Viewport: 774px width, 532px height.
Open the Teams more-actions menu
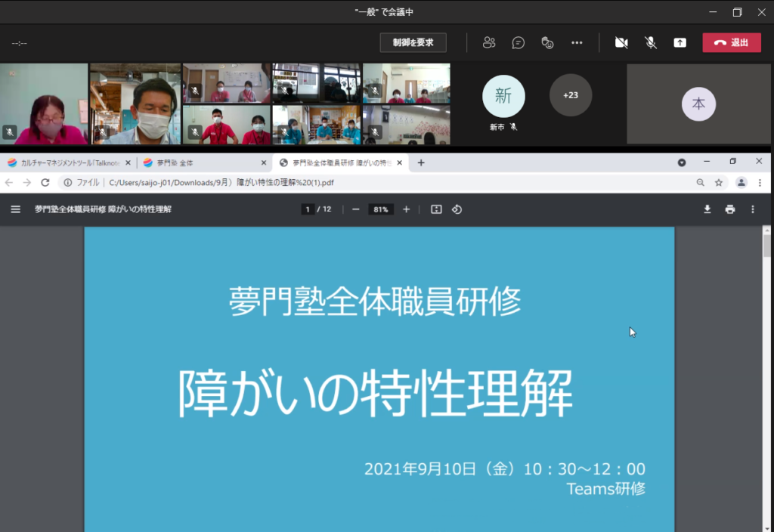[x=577, y=42]
